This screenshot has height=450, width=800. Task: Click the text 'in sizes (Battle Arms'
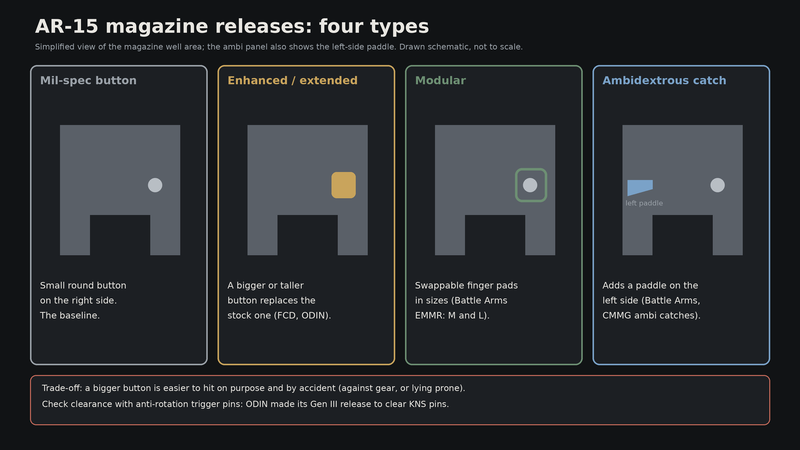(x=461, y=301)
